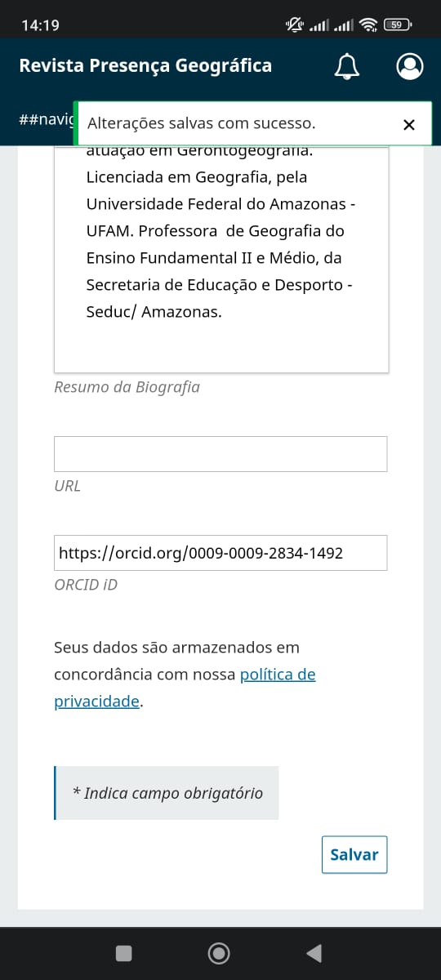
Task: Tap the ##navig navigation menu item
Action: pyautogui.click(x=47, y=120)
